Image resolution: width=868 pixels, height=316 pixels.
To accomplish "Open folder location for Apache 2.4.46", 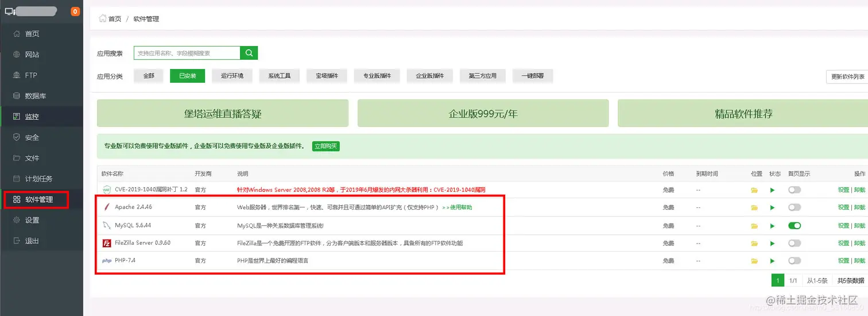I will point(754,207).
